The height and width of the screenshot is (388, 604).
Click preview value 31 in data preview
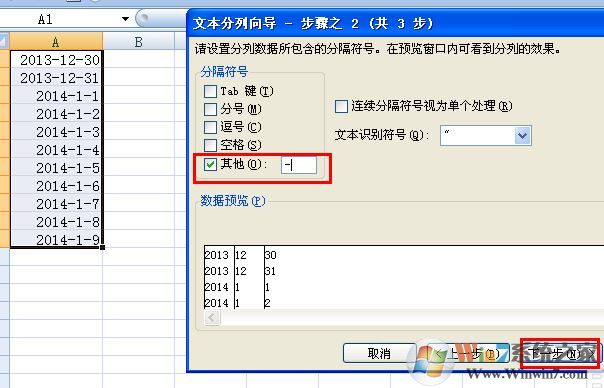270,271
